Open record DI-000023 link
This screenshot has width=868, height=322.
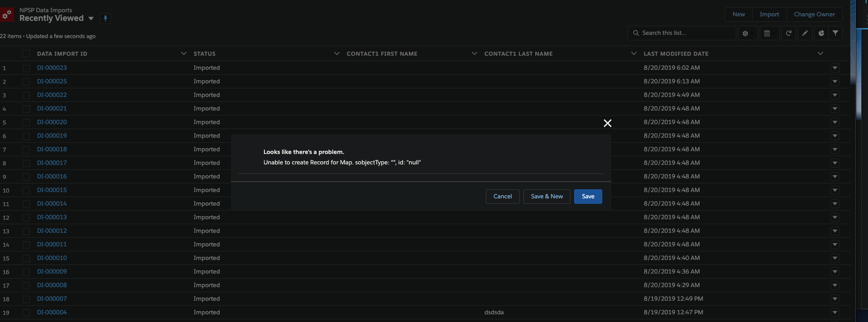[52, 67]
